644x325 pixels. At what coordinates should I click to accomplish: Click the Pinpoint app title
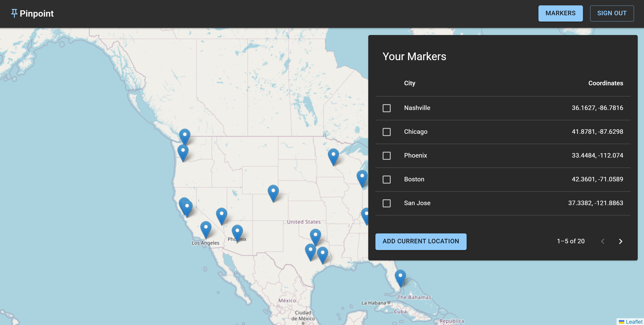click(37, 13)
